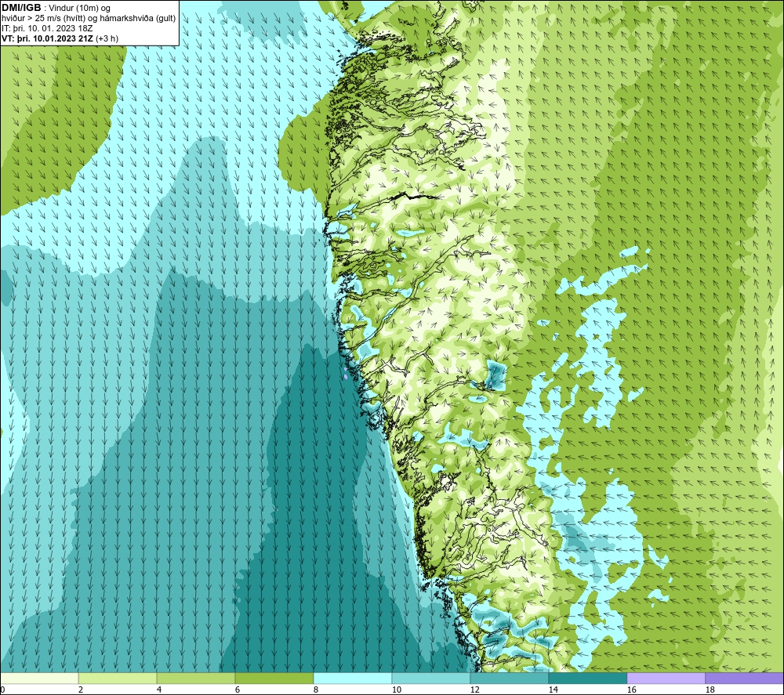Click the 'hviður > 25 m/s (hvítt)' description line
This screenshot has height=695, width=784.
pyautogui.click(x=89, y=18)
